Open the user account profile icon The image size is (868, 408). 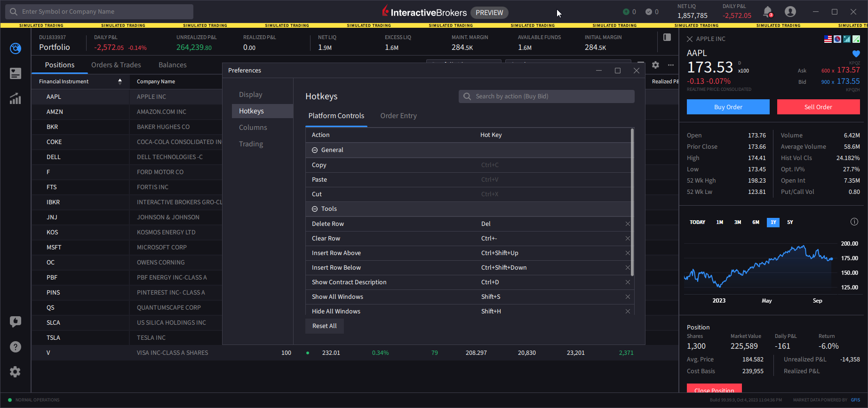(790, 12)
